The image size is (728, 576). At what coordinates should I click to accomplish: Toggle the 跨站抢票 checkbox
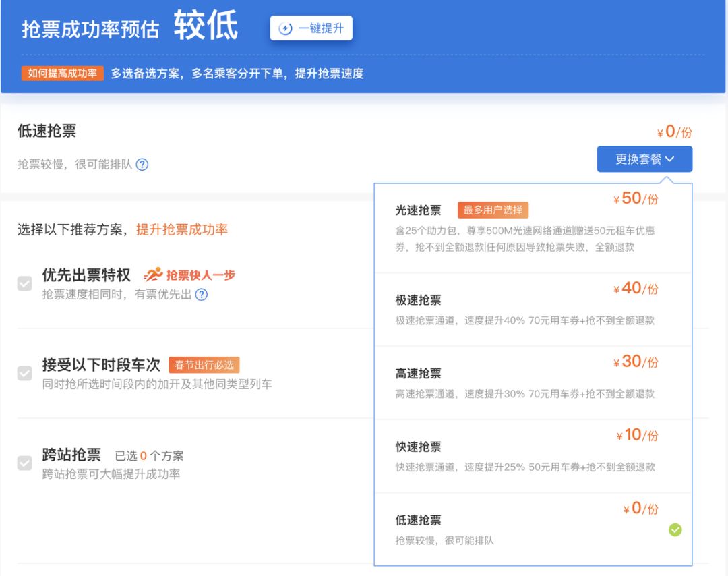pyautogui.click(x=25, y=463)
